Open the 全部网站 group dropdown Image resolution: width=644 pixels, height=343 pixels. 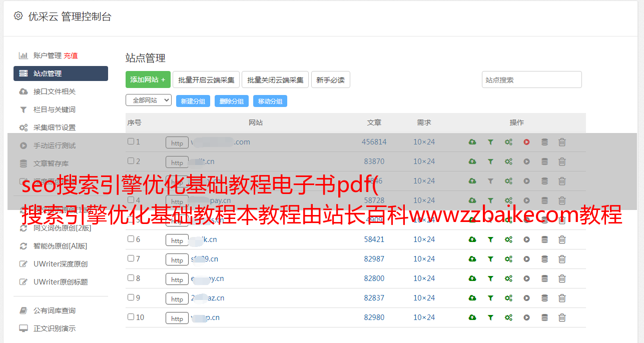[x=149, y=100]
